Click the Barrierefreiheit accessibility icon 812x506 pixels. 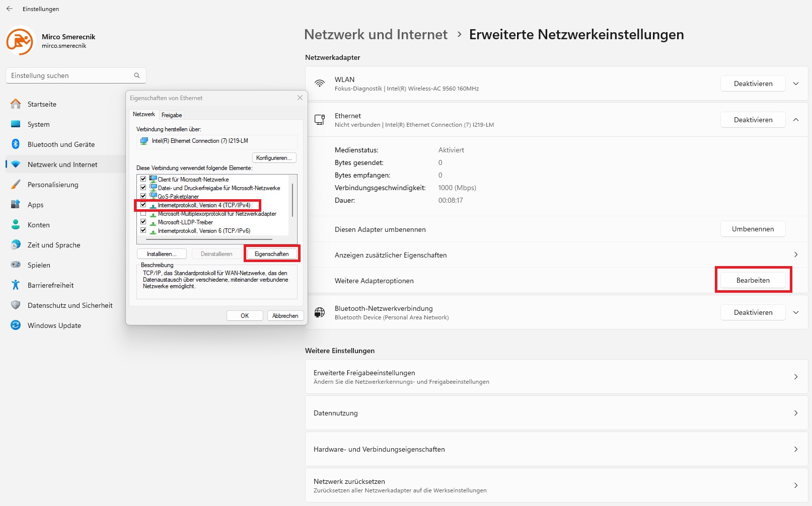point(16,285)
